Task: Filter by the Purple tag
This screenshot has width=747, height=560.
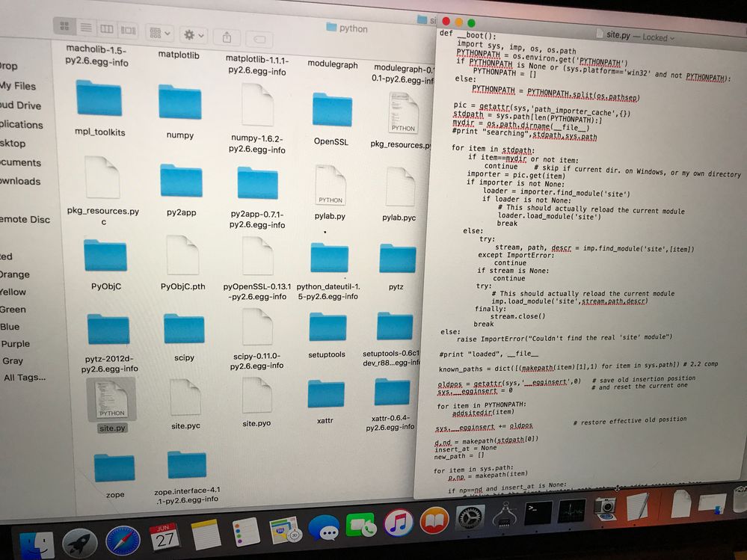Action: point(15,344)
